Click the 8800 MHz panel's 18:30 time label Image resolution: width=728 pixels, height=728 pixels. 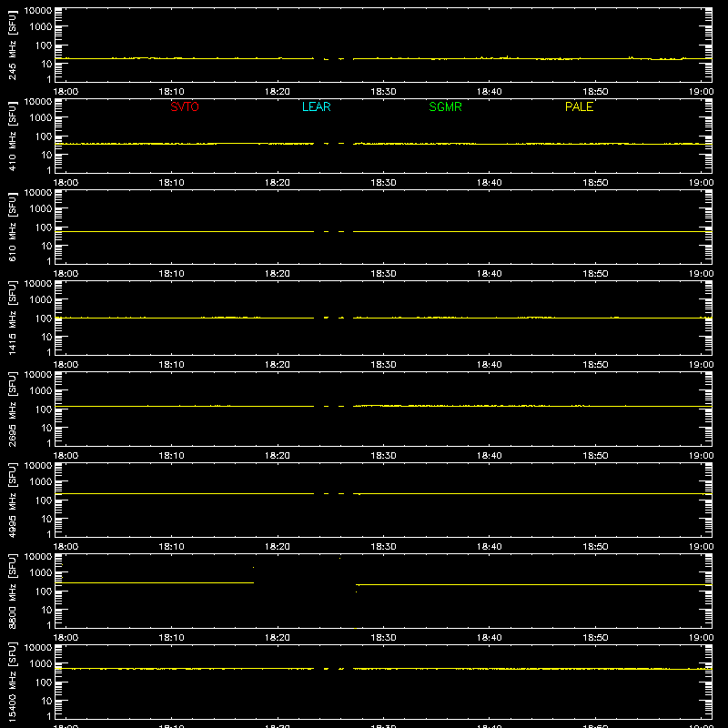coord(383,638)
